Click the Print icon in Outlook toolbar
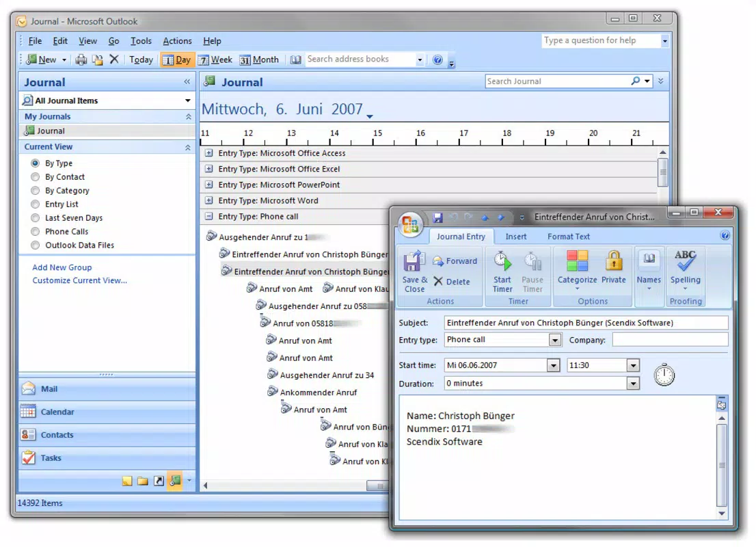 tap(81, 59)
